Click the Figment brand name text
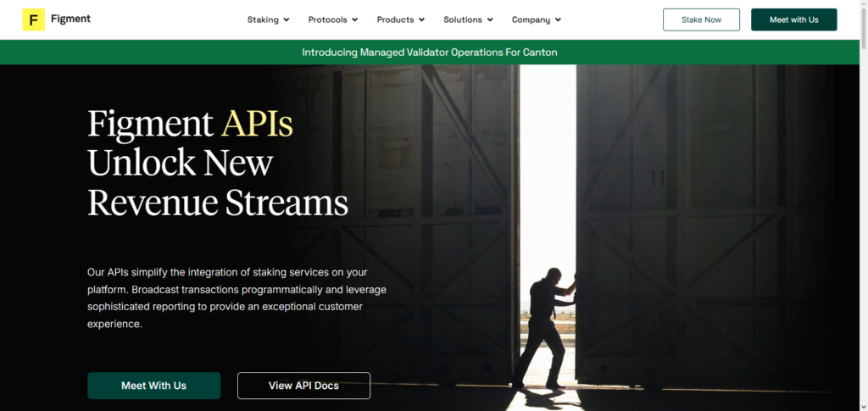Screen dimensions: 868x411 [x=70, y=19]
